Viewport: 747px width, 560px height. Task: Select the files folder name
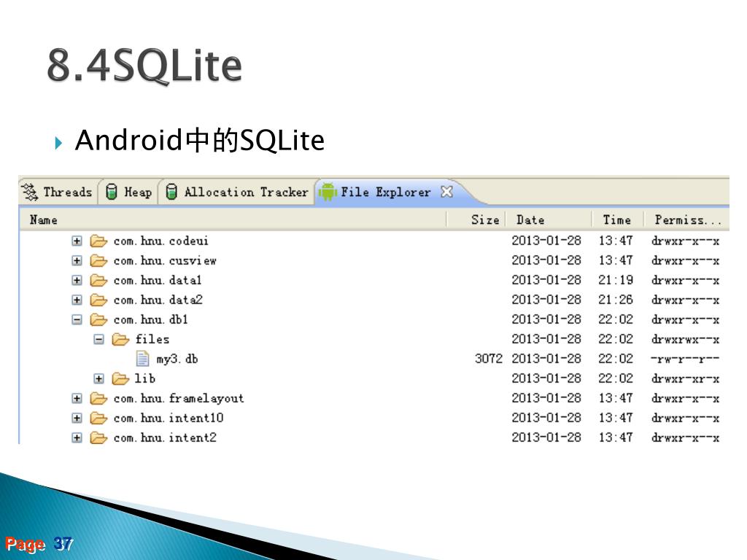(152, 339)
